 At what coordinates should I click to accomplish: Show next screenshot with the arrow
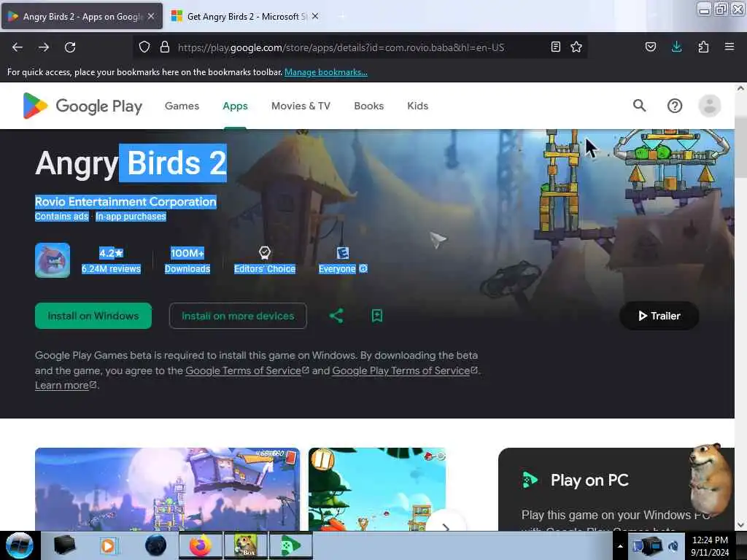(446, 526)
